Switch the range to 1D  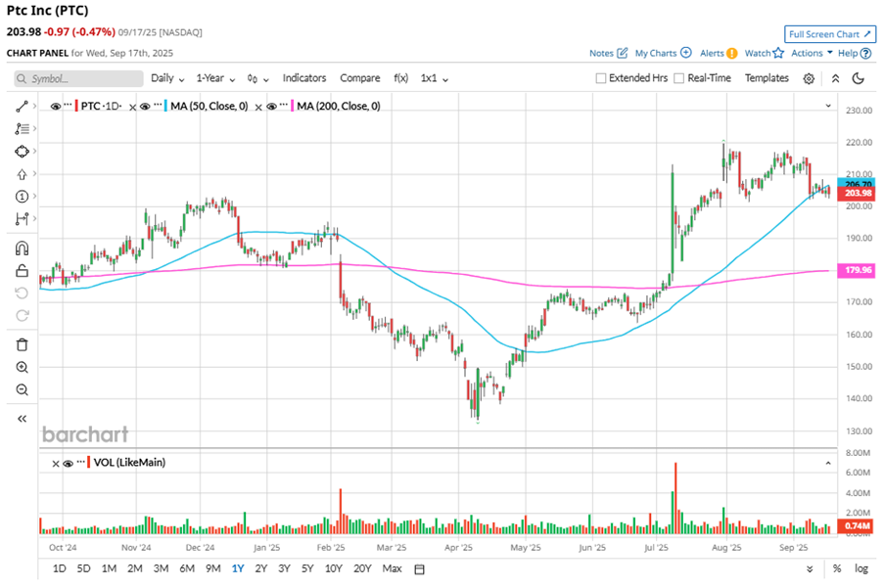click(59, 568)
